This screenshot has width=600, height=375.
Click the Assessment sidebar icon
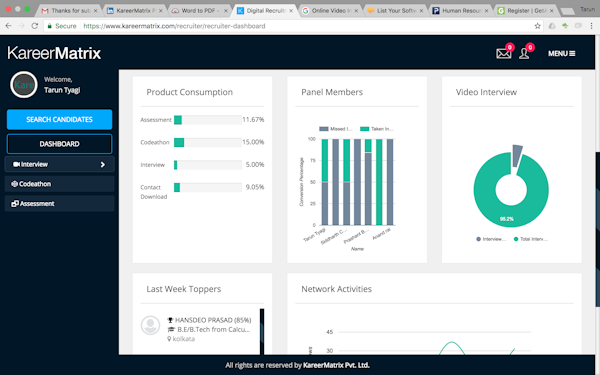tap(15, 204)
